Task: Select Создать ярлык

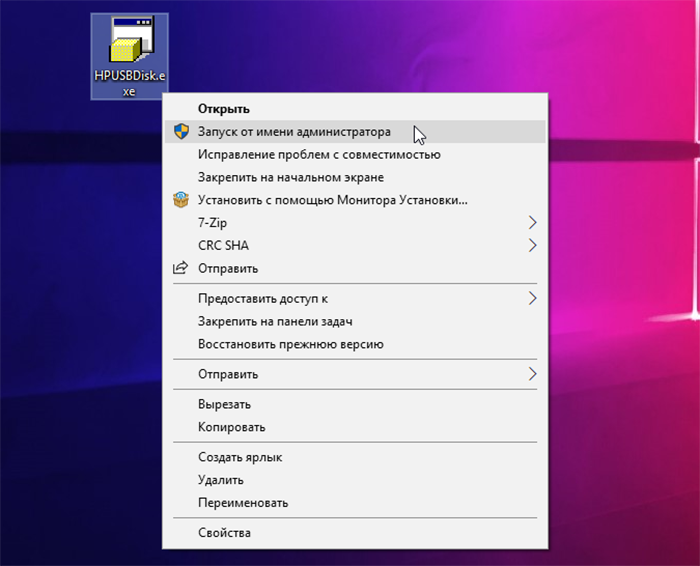Action: point(355,457)
